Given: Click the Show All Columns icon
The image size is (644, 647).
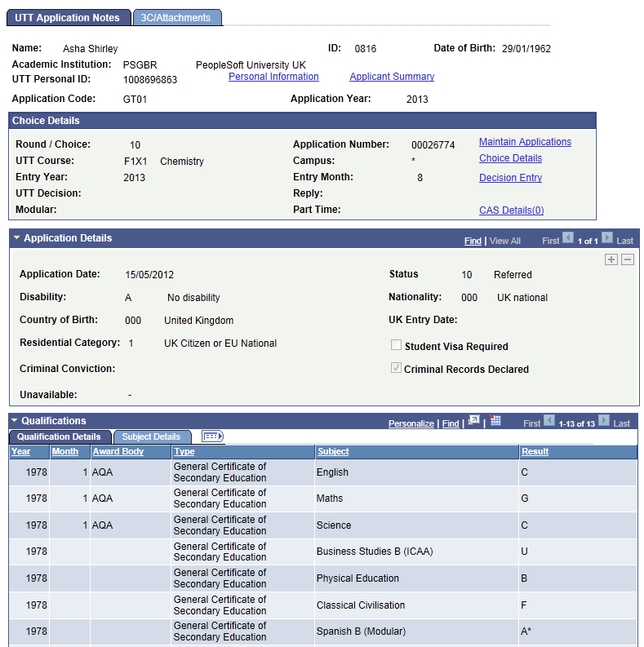Looking at the screenshot, I should [212, 437].
